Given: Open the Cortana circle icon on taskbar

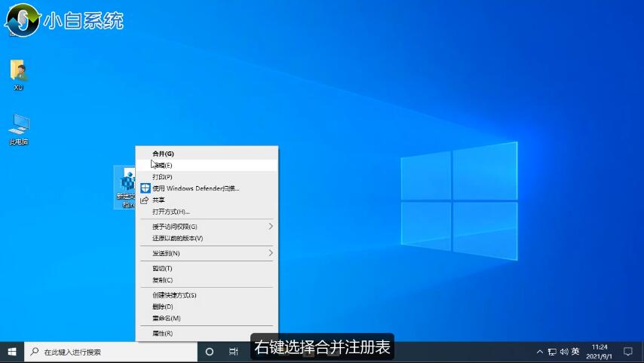Looking at the screenshot, I should 210,352.
